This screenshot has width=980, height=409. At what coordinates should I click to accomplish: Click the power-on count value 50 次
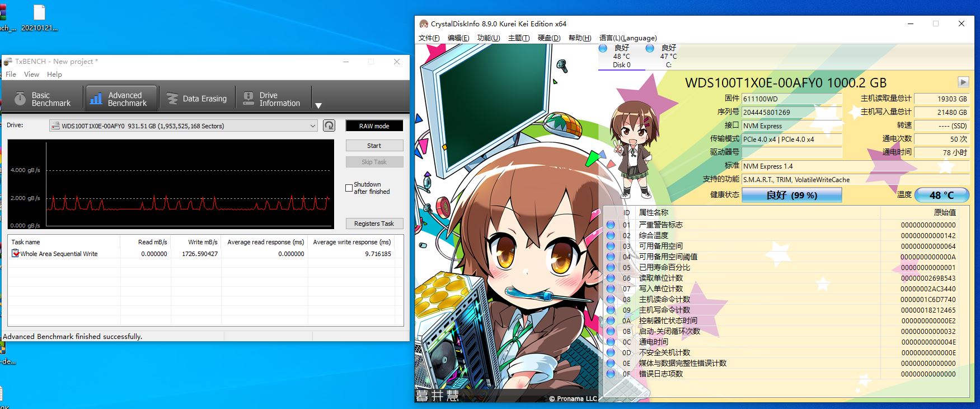click(x=941, y=139)
